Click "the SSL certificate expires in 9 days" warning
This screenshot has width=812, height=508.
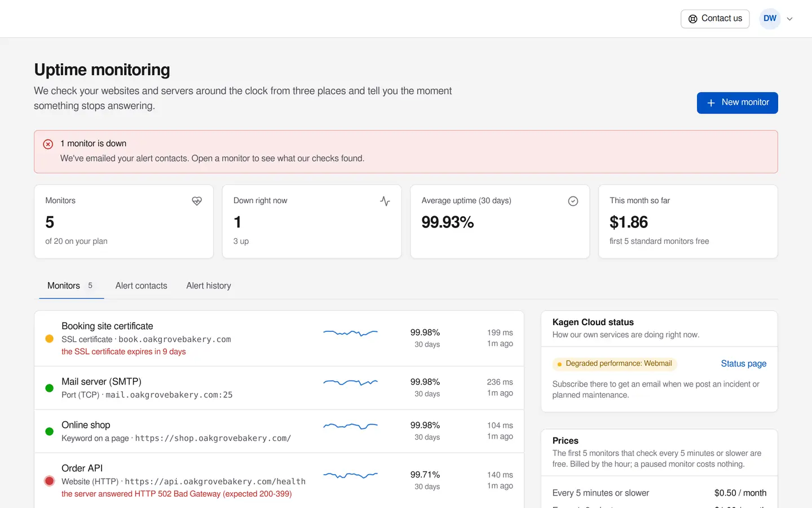(123, 352)
